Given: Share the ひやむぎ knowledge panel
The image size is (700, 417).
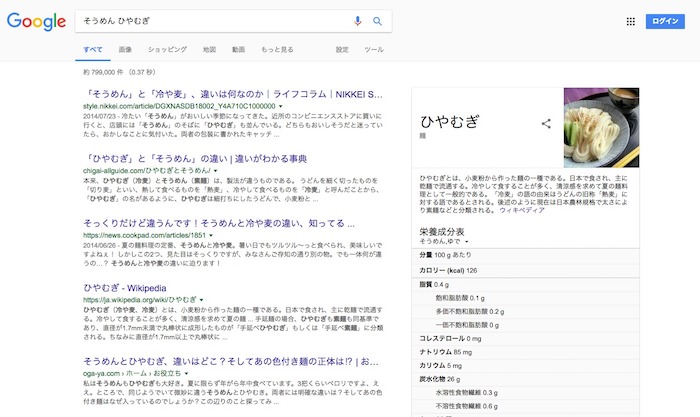Looking at the screenshot, I should coord(546,123).
